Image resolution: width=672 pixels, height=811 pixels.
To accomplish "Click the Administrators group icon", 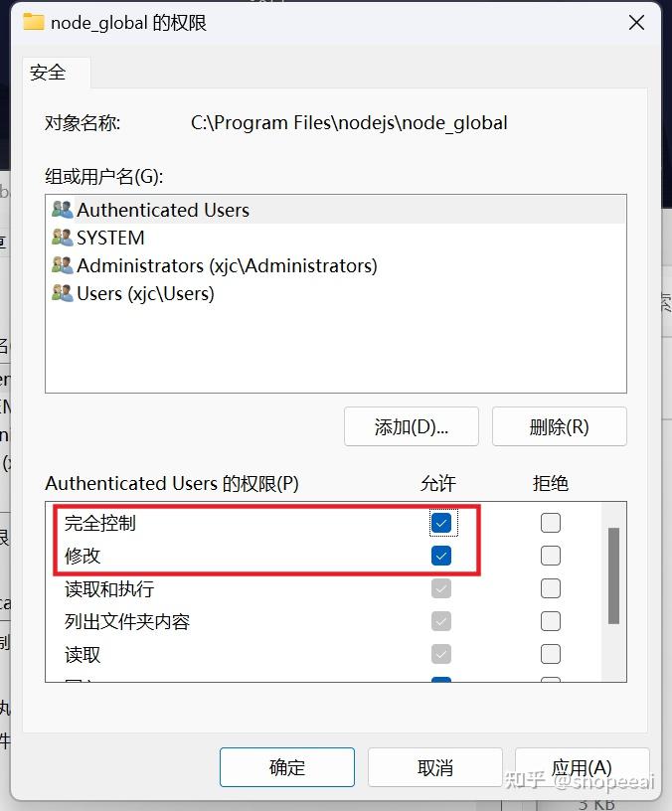I will point(62,265).
